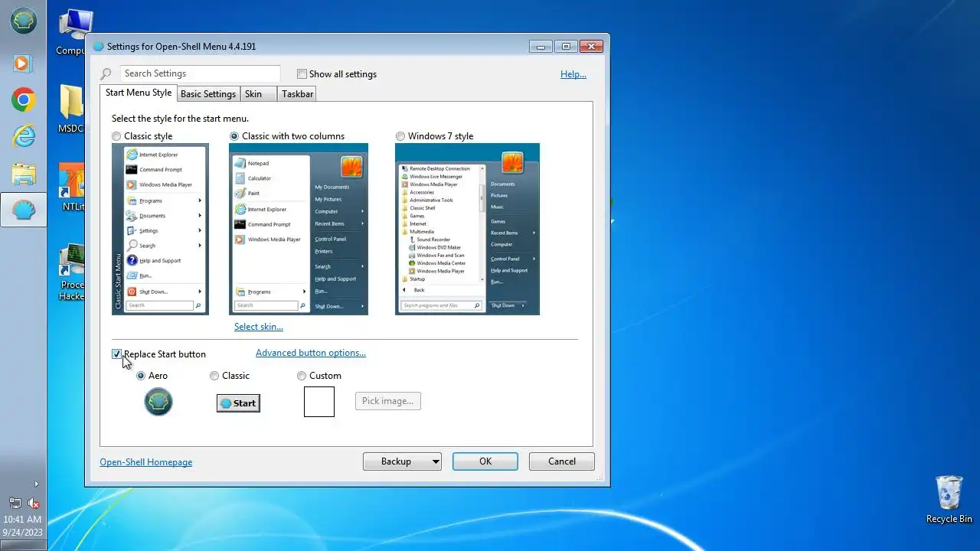980x551 pixels.
Task: Click the two-column menu preview thumbnail
Action: click(299, 229)
